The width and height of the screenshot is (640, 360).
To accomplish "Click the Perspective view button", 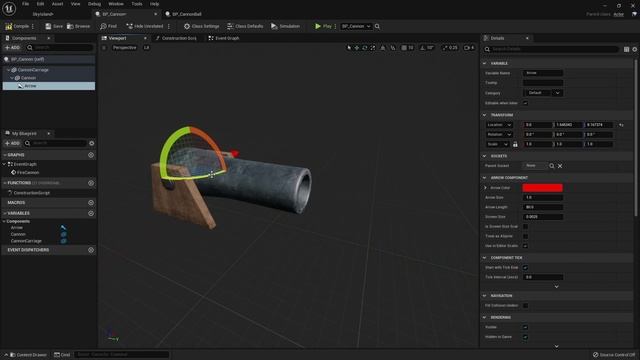I will pyautogui.click(x=124, y=48).
